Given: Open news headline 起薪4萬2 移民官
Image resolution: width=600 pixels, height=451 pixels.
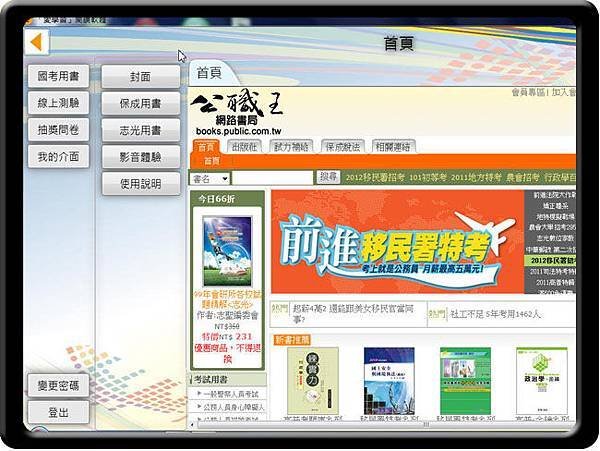Looking at the screenshot, I should [353, 314].
